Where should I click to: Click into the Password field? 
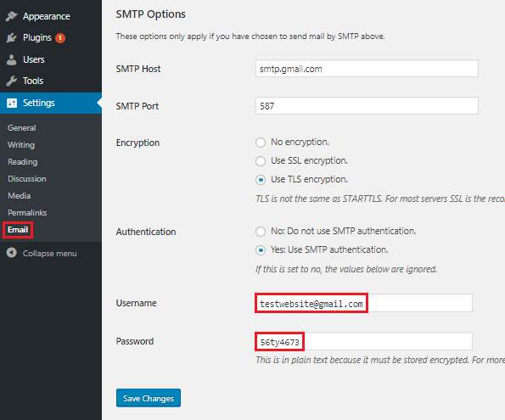364,341
